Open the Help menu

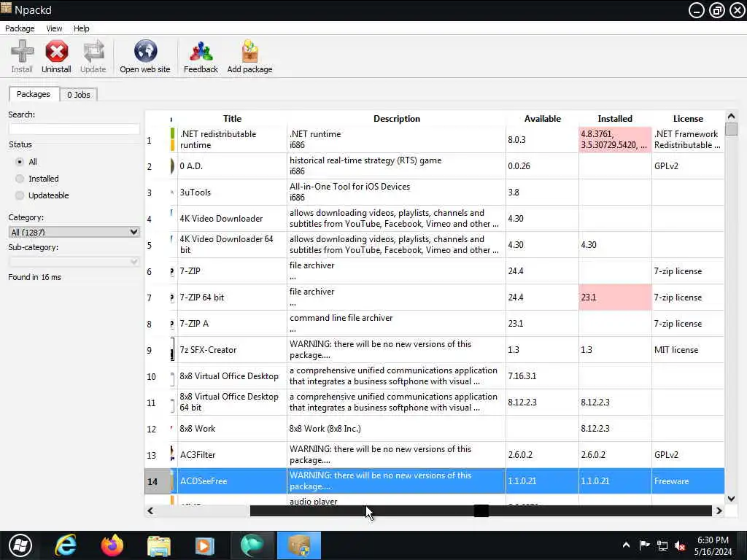(x=81, y=28)
